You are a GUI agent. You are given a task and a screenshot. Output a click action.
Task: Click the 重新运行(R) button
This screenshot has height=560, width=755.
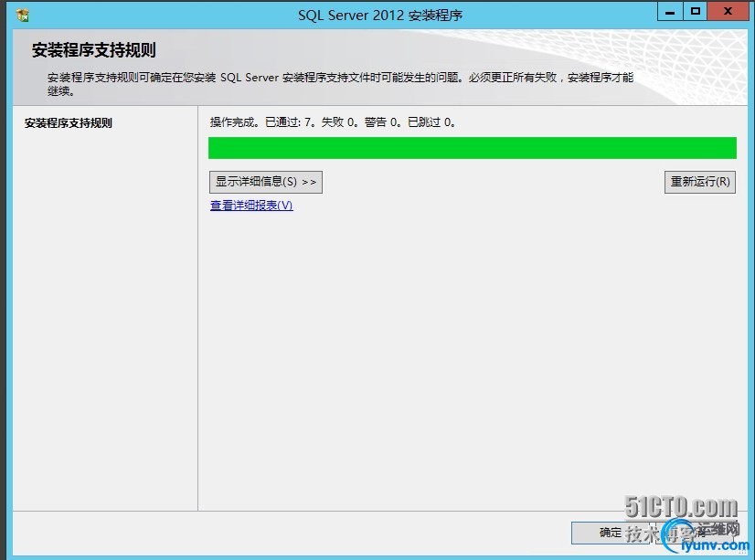[x=700, y=182]
